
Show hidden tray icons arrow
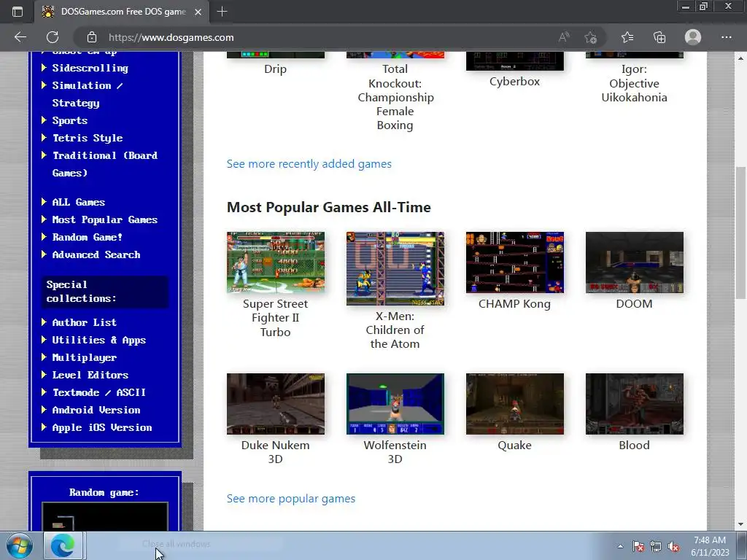(620, 547)
